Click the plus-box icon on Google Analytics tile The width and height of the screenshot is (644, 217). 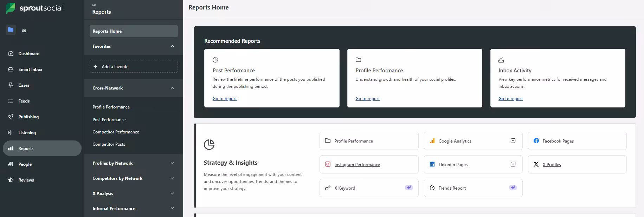pos(513,141)
